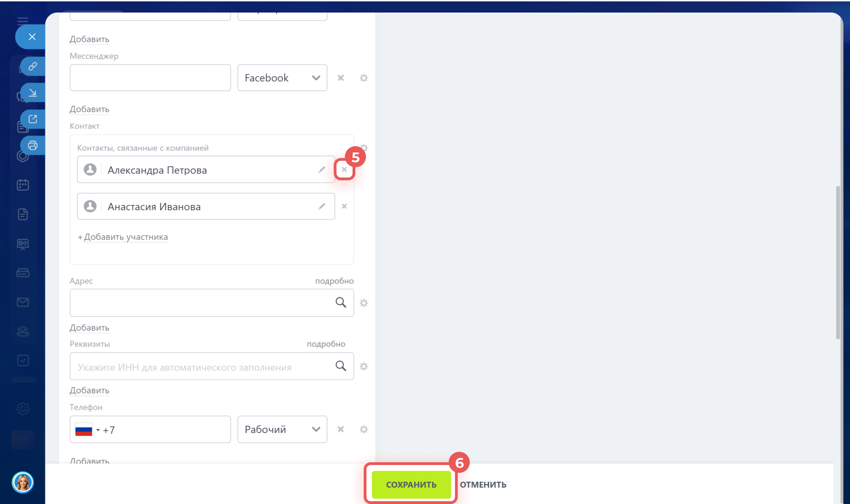Remove the Рабочий phone row
This screenshot has width=850, height=504.
point(340,429)
